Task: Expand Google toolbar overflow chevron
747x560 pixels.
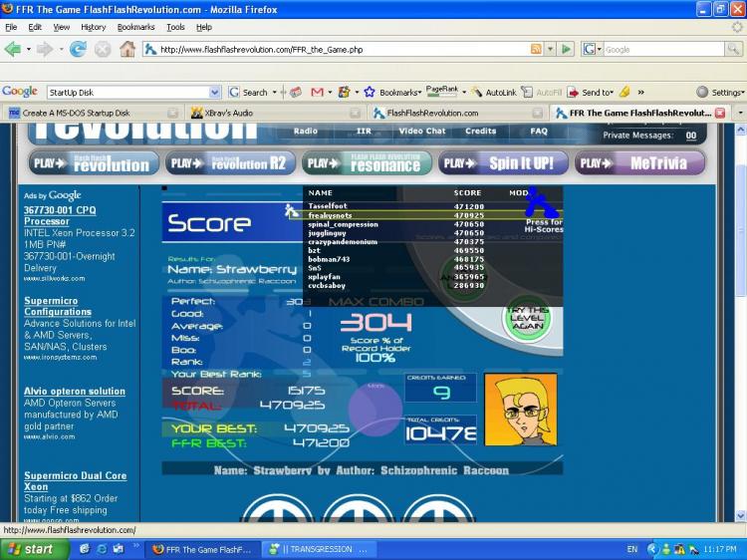Action: [x=641, y=92]
